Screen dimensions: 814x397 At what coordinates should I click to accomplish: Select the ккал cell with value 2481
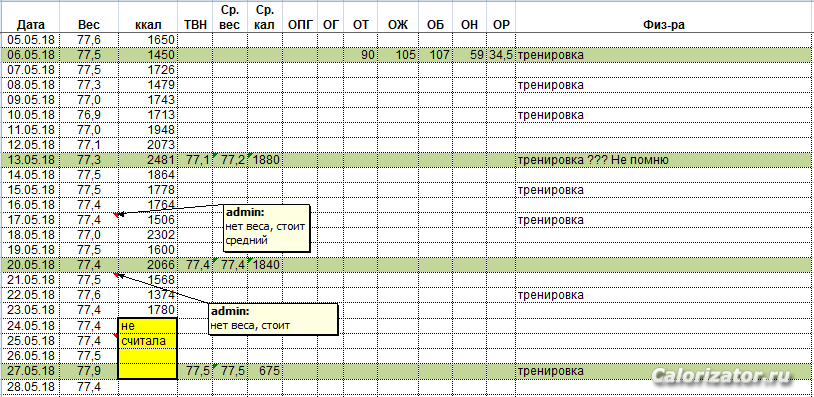(148, 160)
